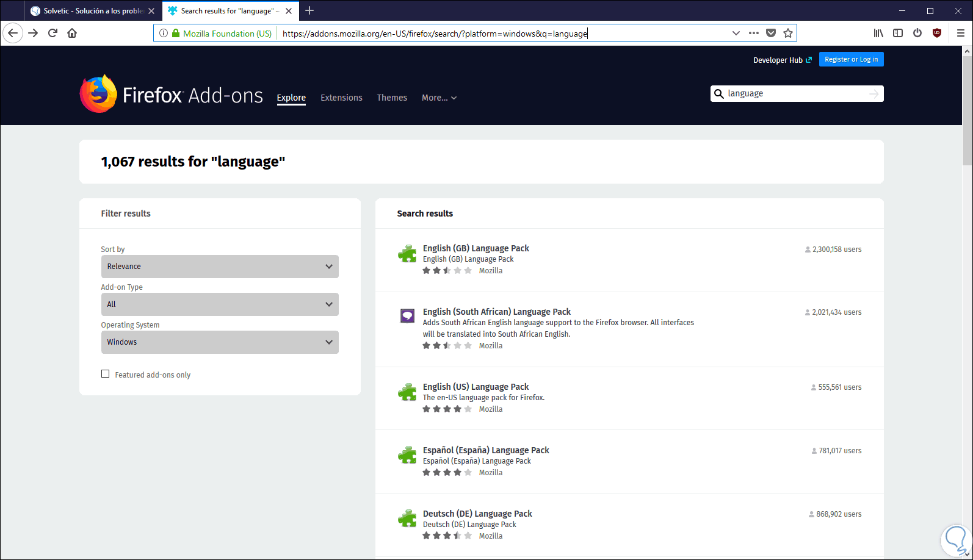The height and width of the screenshot is (560, 973).
Task: Open the Developer Hub link
Action: coord(783,60)
